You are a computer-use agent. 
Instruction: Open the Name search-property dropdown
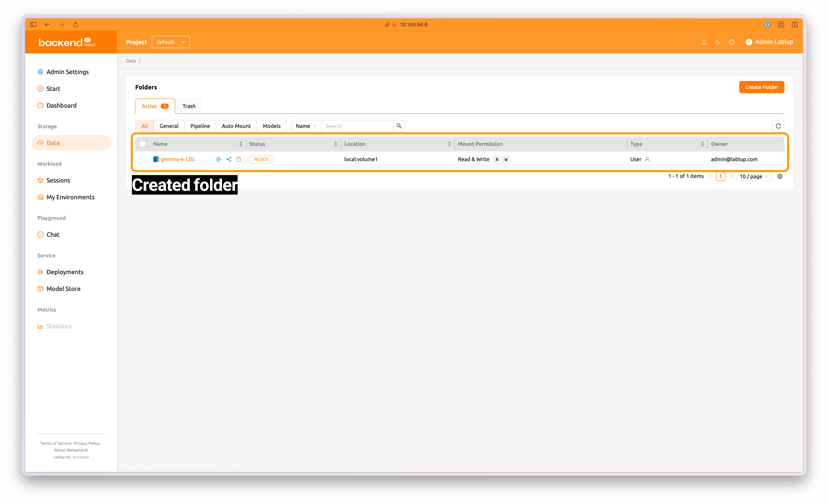306,126
